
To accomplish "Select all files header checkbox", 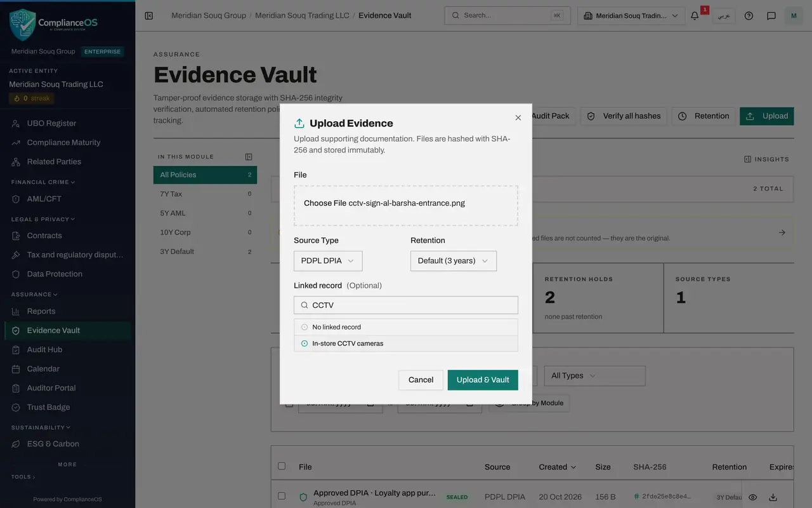I will (x=282, y=466).
